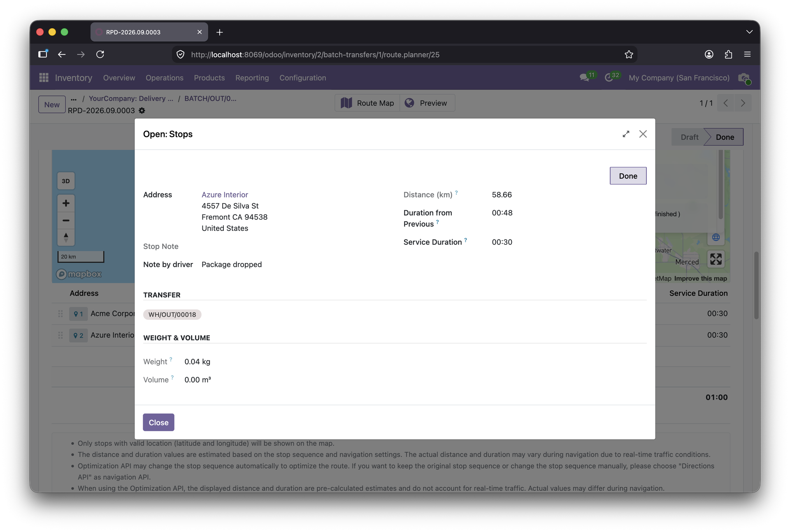Screen dimensions: 790x532
Task: Click the Preview button
Action: pyautogui.click(x=427, y=103)
